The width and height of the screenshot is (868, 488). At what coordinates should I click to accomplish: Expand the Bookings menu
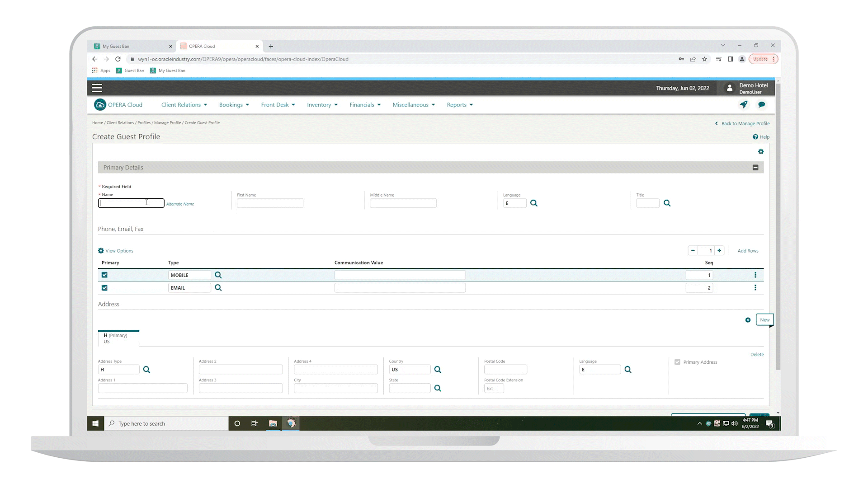(234, 105)
